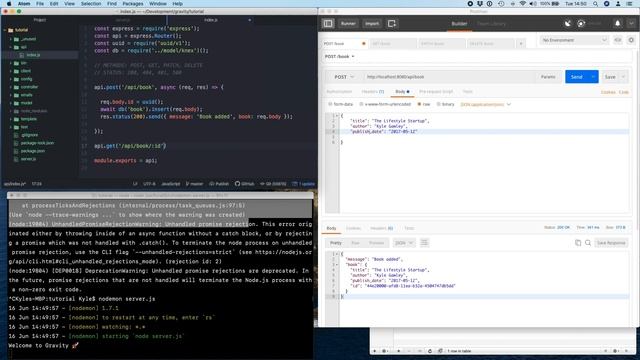640x360 pixels.
Task: Search within the response body
Action: point(588,243)
